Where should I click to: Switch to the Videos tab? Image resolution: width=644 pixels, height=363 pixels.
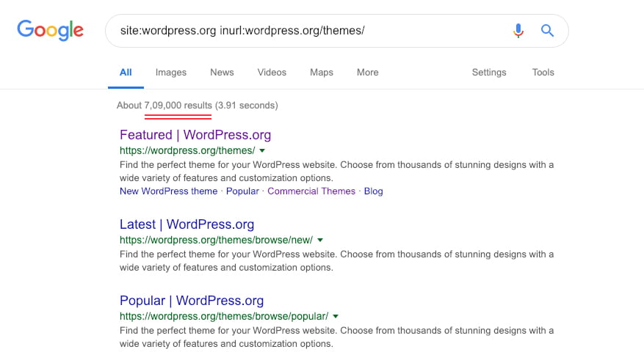pyautogui.click(x=272, y=73)
